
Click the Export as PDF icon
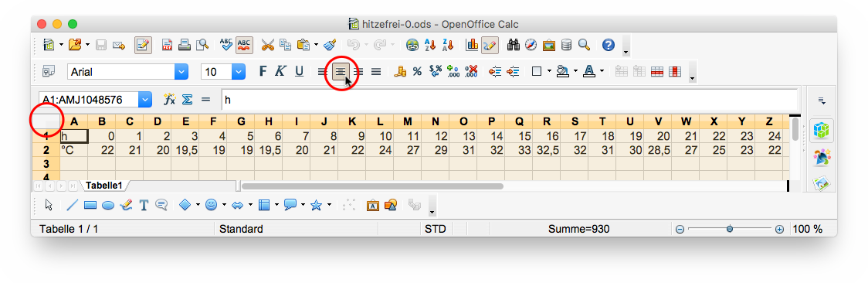(167, 45)
